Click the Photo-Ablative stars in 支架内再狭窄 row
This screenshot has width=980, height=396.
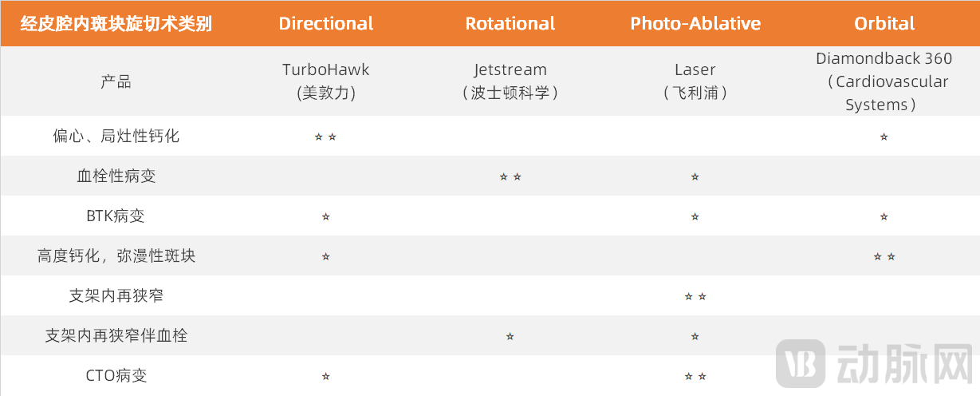click(695, 297)
